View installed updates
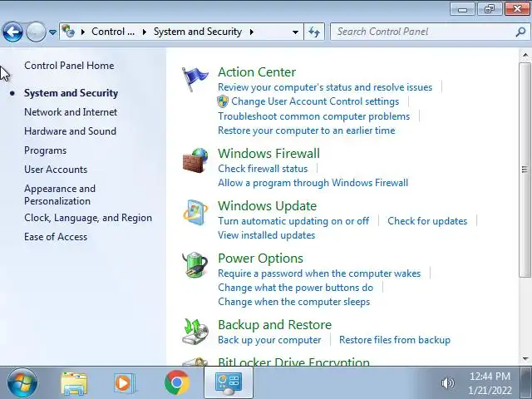The image size is (532, 399). (x=266, y=235)
